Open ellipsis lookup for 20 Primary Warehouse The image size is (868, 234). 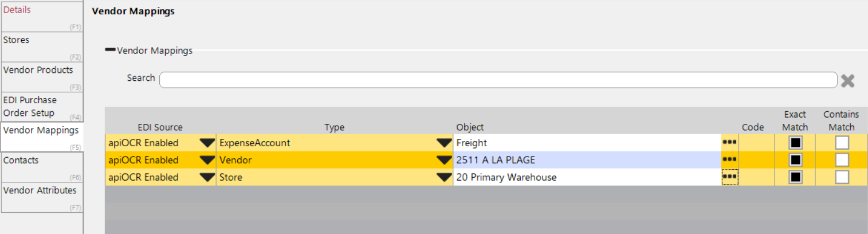tap(729, 177)
